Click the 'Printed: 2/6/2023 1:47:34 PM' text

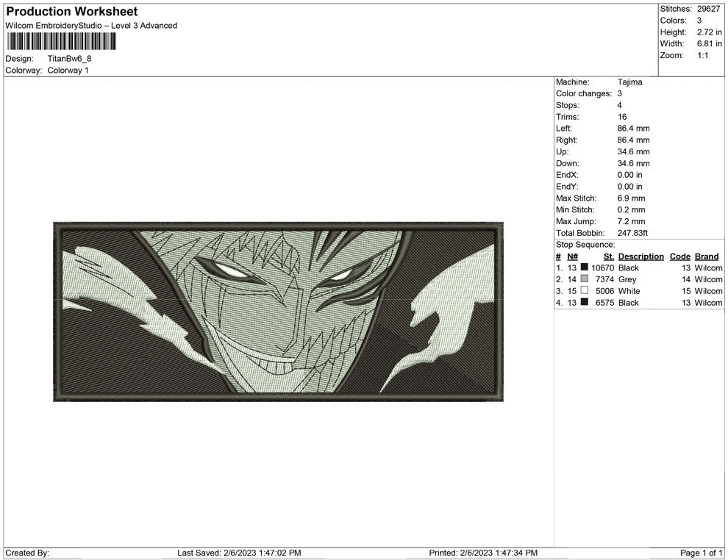click(483, 553)
